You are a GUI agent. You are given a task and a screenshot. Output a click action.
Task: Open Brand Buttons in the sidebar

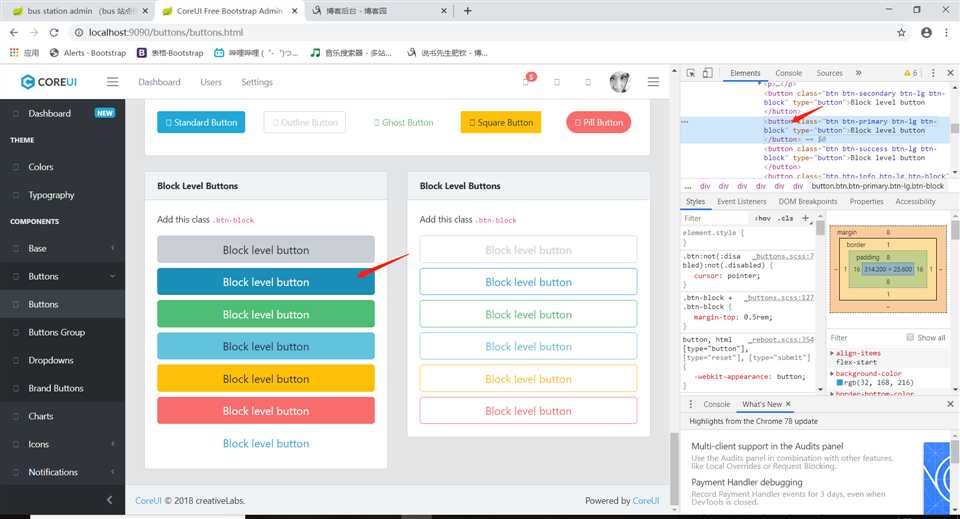point(62,388)
